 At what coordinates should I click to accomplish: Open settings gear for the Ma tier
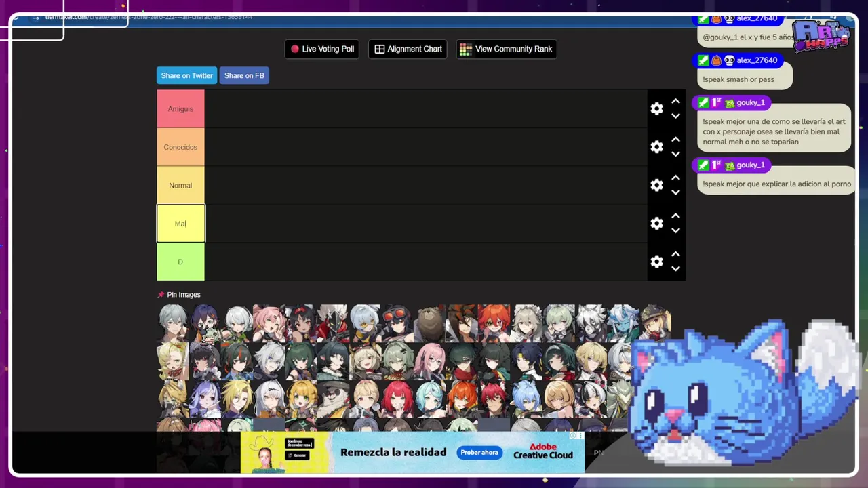click(x=656, y=223)
